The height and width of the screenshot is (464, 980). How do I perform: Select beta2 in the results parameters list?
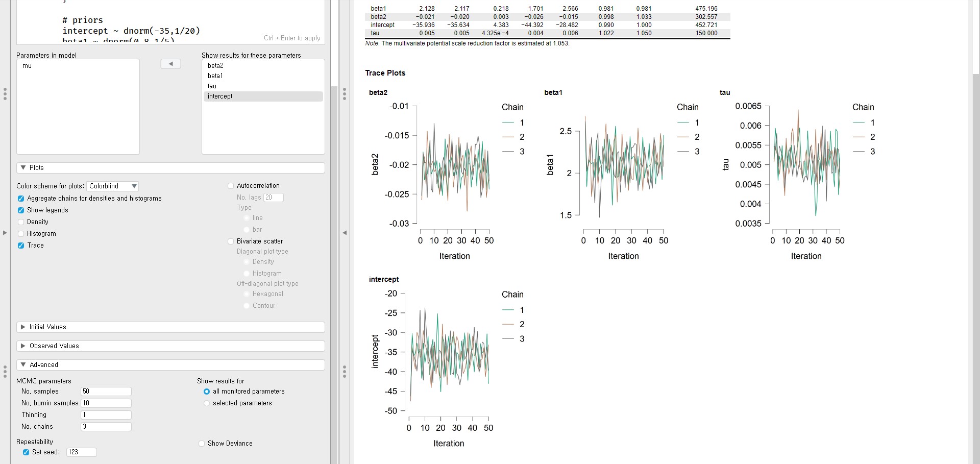215,66
